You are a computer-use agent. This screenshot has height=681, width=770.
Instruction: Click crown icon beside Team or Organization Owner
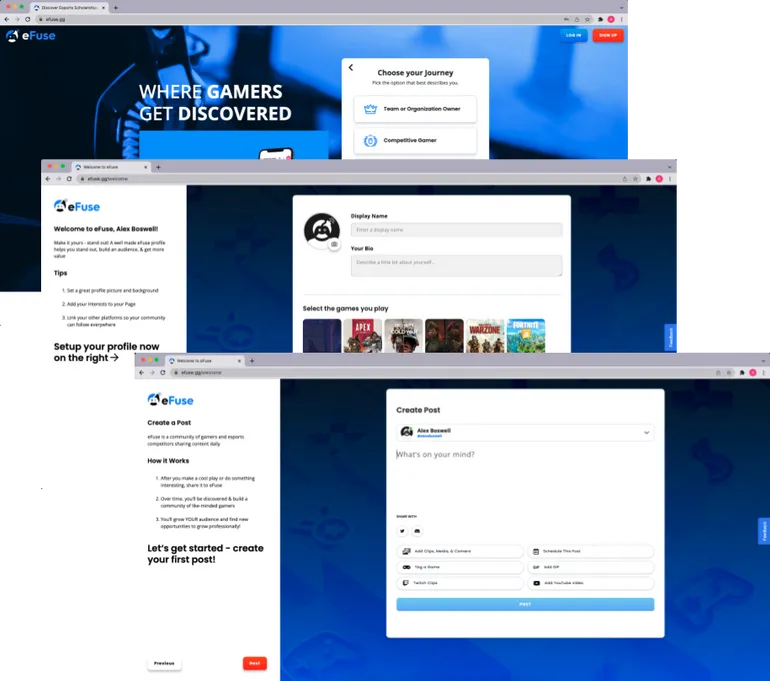tap(370, 109)
